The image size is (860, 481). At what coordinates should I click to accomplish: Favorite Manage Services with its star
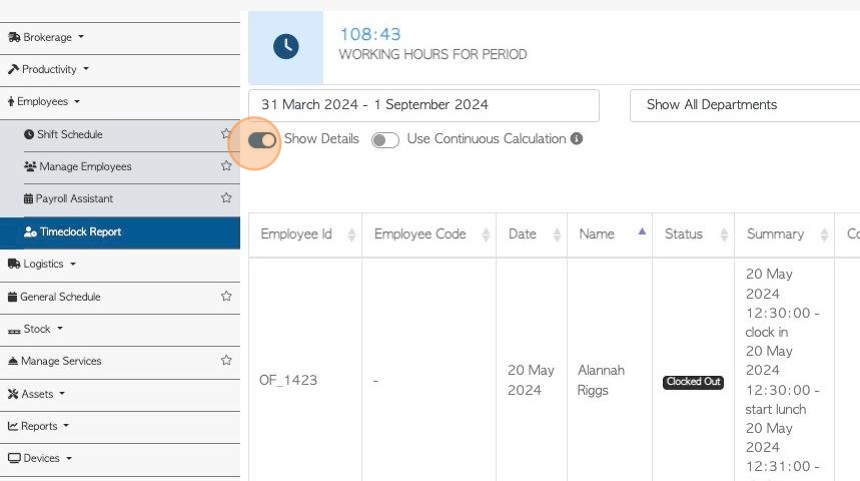pyautogui.click(x=226, y=360)
